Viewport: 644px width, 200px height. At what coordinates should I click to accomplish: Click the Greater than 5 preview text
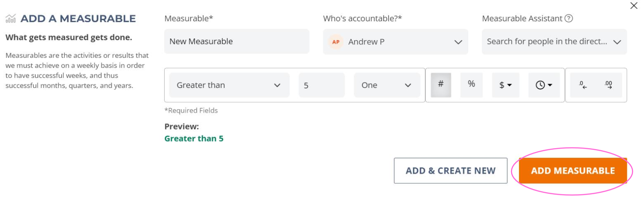coord(194,138)
